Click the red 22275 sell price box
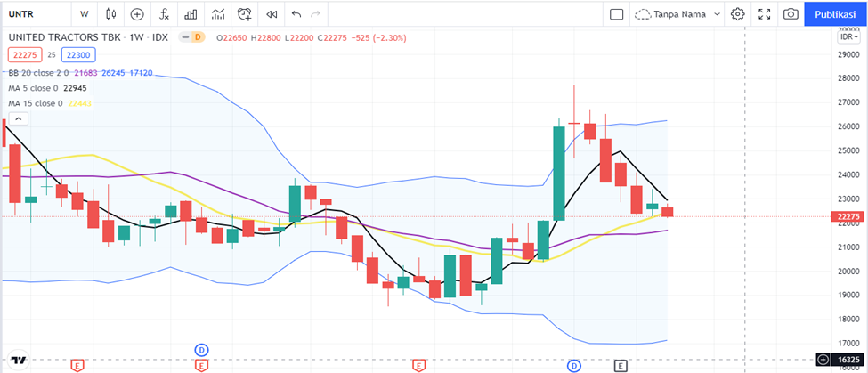This screenshot has height=373, width=868. click(24, 55)
